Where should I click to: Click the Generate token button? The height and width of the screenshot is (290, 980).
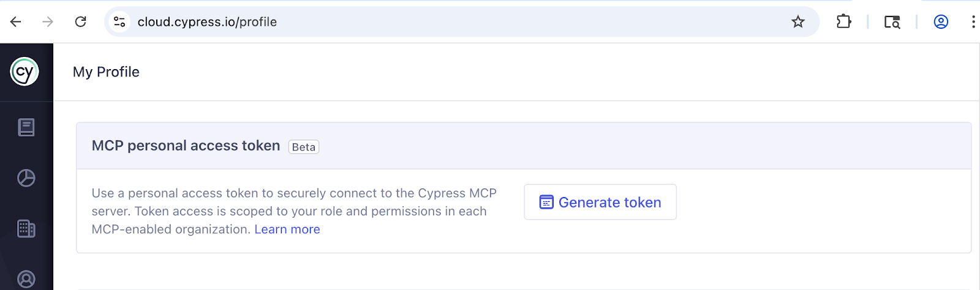click(x=600, y=202)
